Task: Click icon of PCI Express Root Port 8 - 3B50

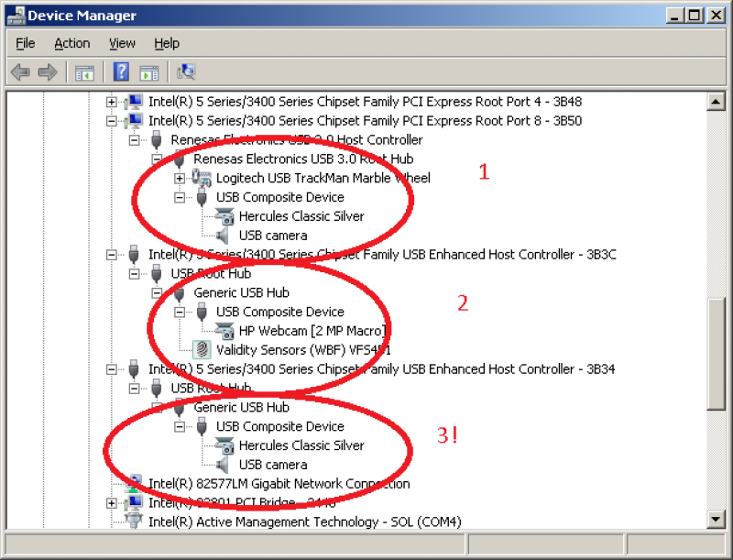Action: (x=134, y=121)
